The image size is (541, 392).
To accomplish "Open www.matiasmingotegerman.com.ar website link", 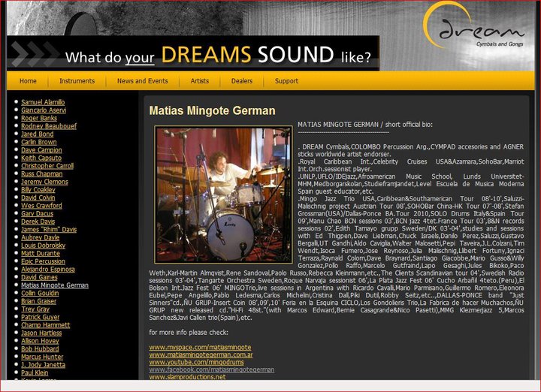I will [201, 354].
